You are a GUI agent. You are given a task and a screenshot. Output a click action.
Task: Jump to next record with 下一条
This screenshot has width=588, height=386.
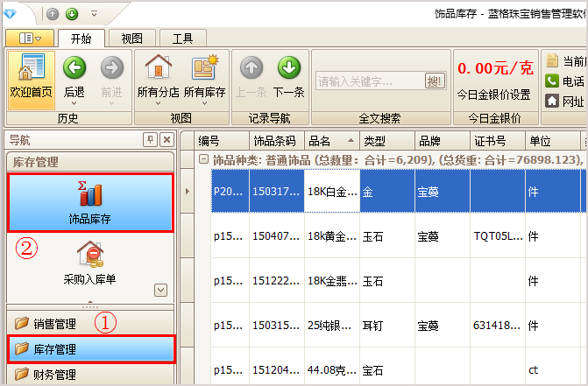[x=289, y=68]
